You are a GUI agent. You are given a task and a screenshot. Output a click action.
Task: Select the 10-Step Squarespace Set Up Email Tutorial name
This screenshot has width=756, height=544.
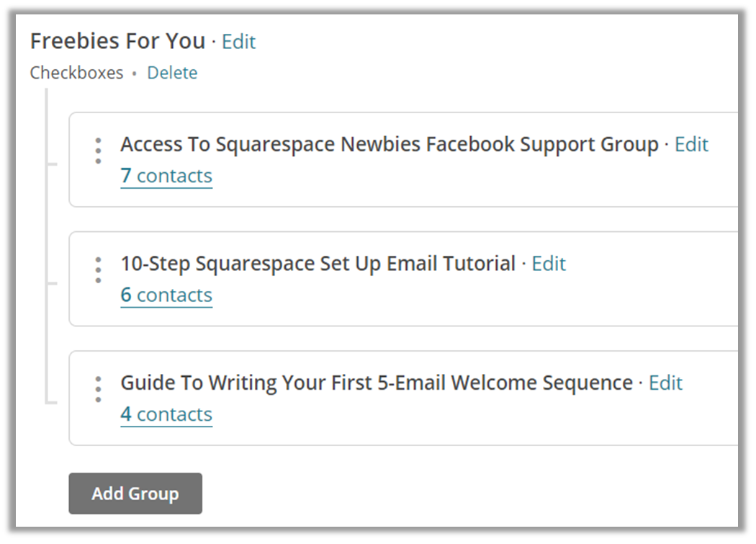318,264
